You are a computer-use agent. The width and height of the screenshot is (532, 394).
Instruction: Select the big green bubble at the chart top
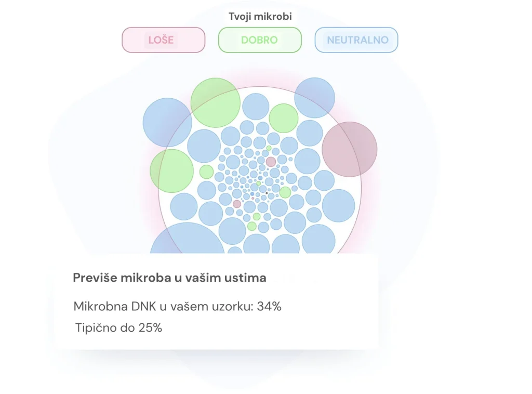[x=215, y=102]
